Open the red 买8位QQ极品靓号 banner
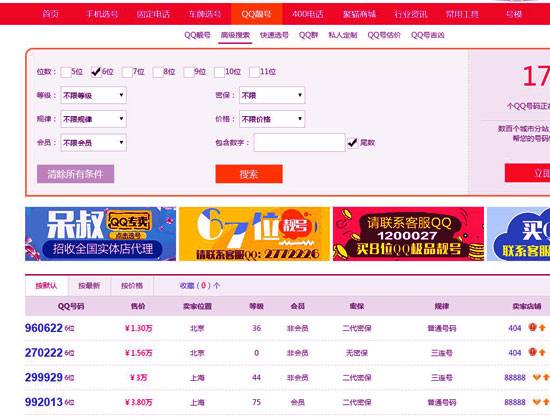 coord(408,234)
